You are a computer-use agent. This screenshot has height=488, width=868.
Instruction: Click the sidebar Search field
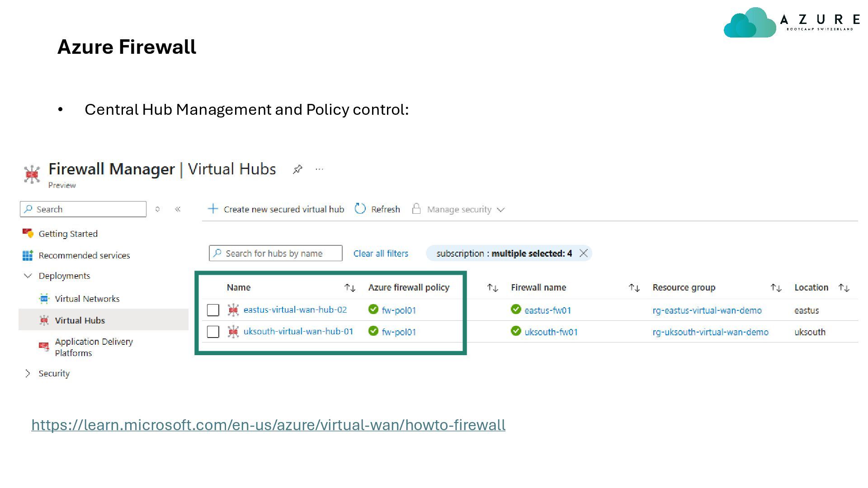pos(83,209)
